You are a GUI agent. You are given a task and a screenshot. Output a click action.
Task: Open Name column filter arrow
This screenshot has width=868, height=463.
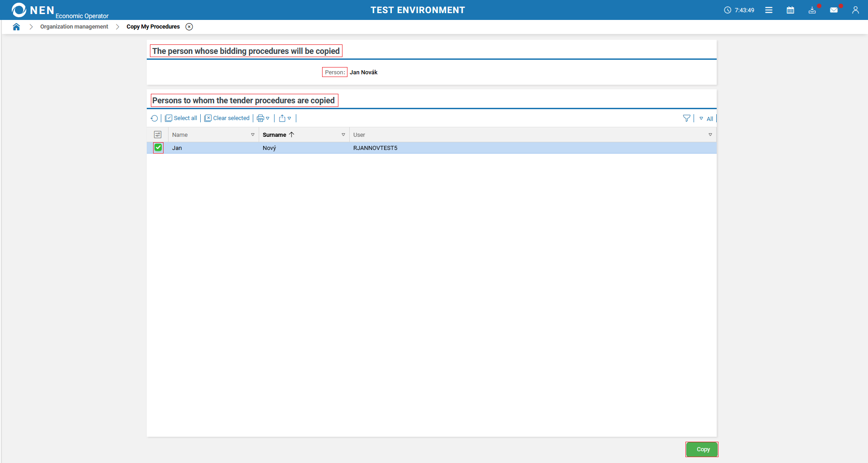253,135
